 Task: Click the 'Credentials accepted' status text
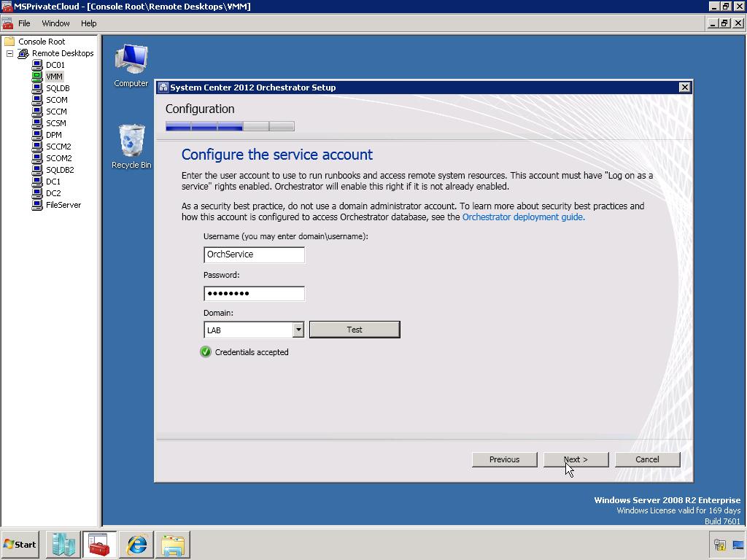[252, 352]
